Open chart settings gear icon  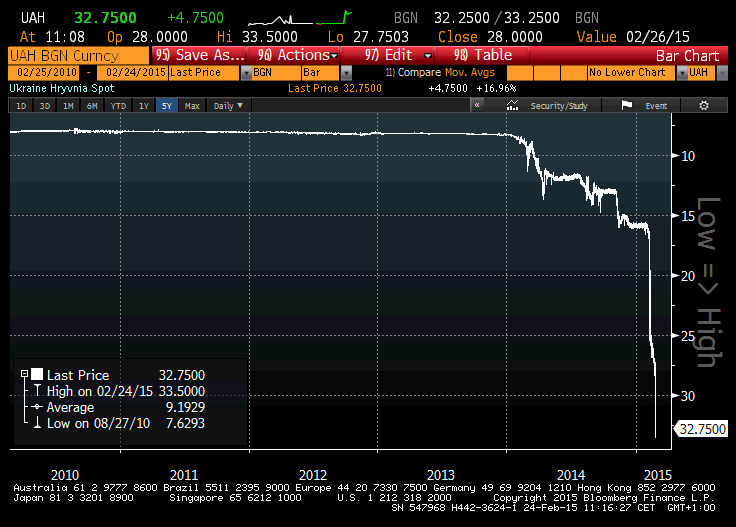[704, 106]
